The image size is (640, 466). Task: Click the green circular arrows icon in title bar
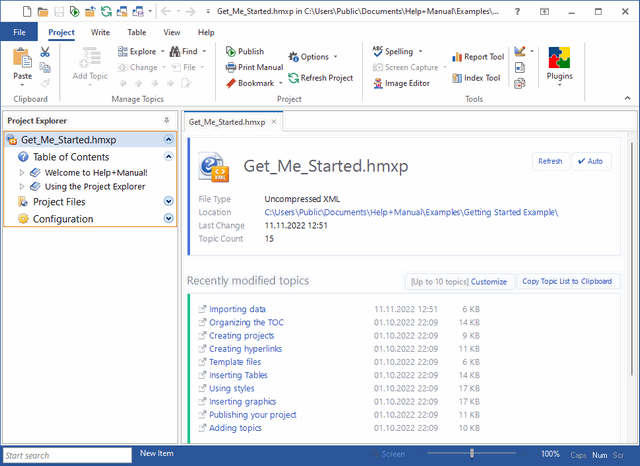[106, 11]
